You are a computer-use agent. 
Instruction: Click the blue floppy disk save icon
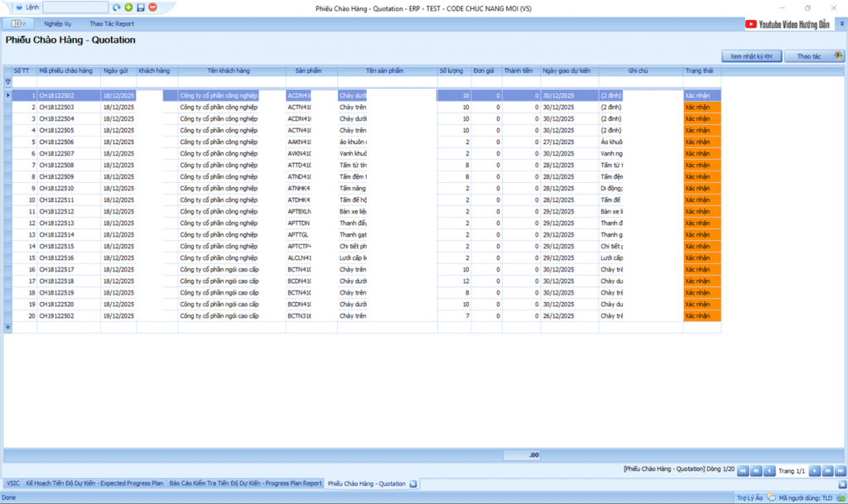(x=141, y=7)
